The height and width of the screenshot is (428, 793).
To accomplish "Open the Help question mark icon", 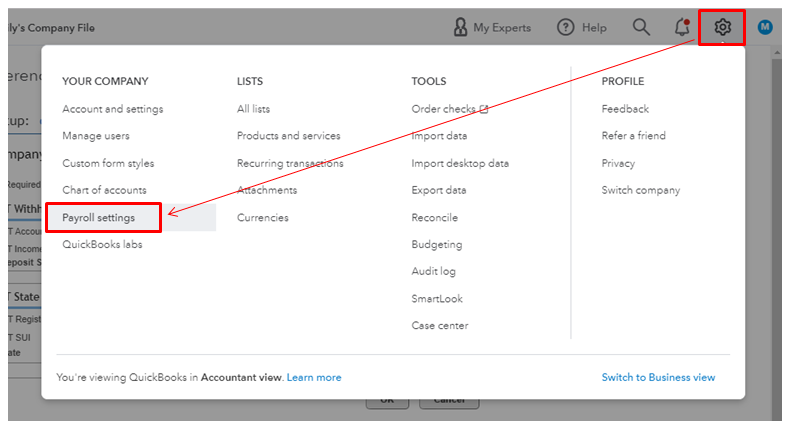I will (x=565, y=27).
